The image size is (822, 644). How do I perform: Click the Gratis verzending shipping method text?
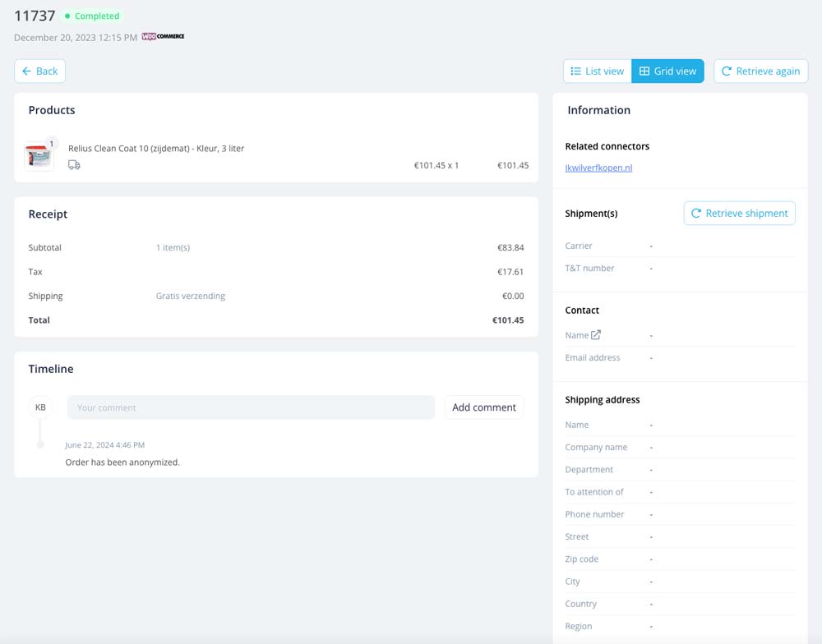point(191,296)
